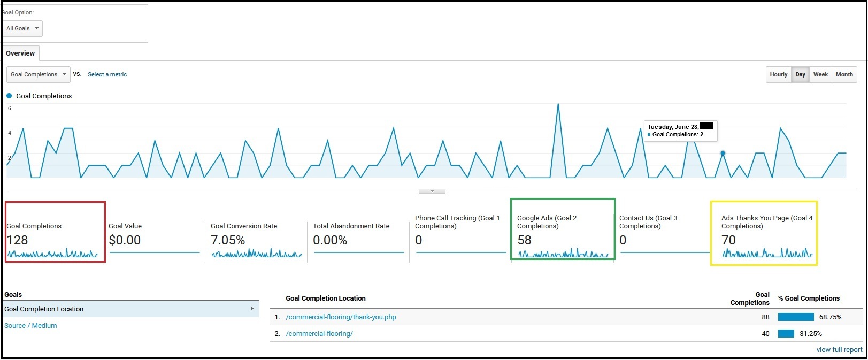Click the blue Goal Completions legend dot
Screen dimensions: 868x360
pyautogui.click(x=9, y=96)
